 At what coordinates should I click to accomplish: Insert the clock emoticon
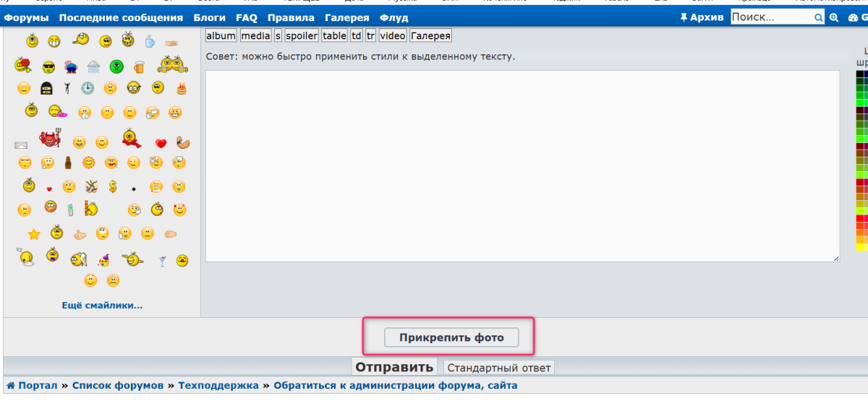click(x=88, y=88)
